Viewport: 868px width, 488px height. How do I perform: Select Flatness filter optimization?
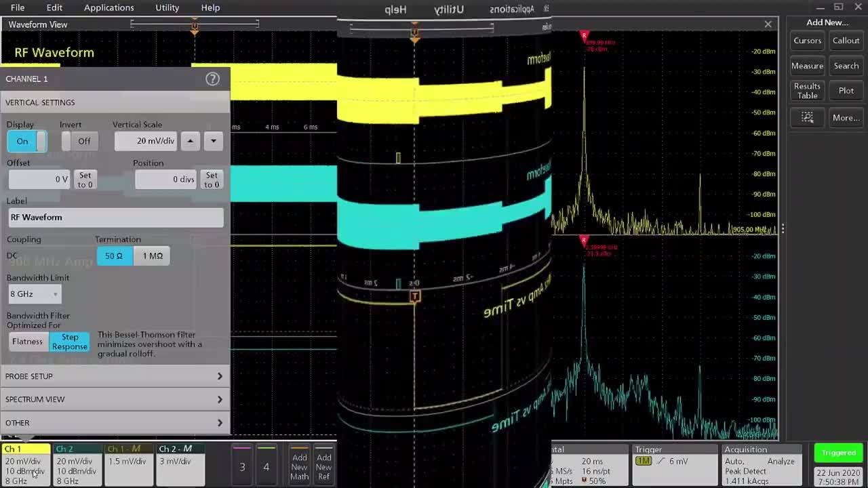click(27, 342)
